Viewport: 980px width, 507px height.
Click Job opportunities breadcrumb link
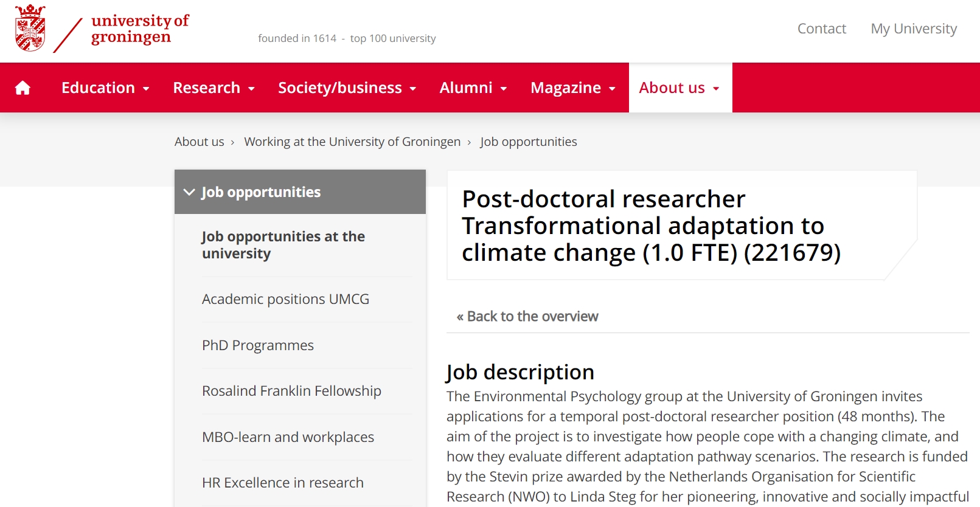528,142
